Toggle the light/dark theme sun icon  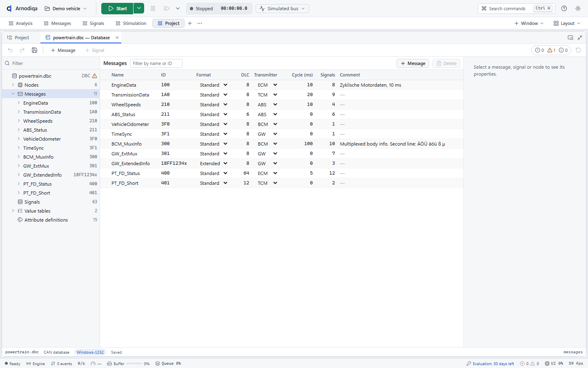pyautogui.click(x=578, y=9)
